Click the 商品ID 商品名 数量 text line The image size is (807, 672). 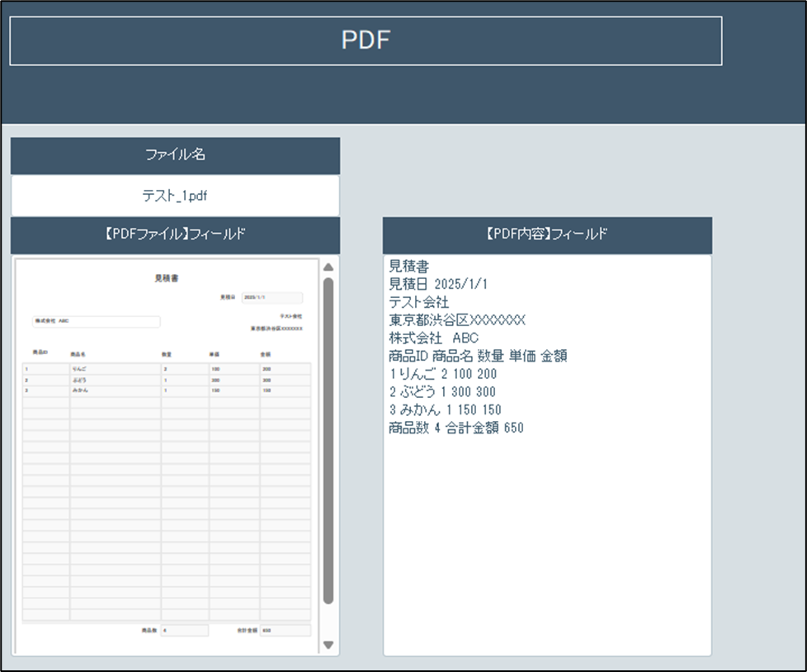tap(477, 357)
